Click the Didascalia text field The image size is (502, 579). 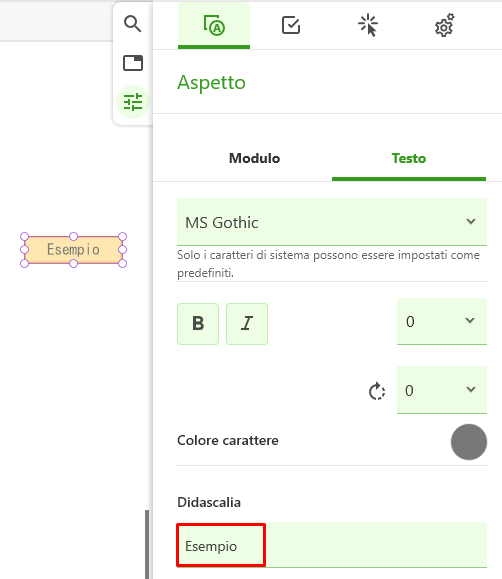pos(332,545)
